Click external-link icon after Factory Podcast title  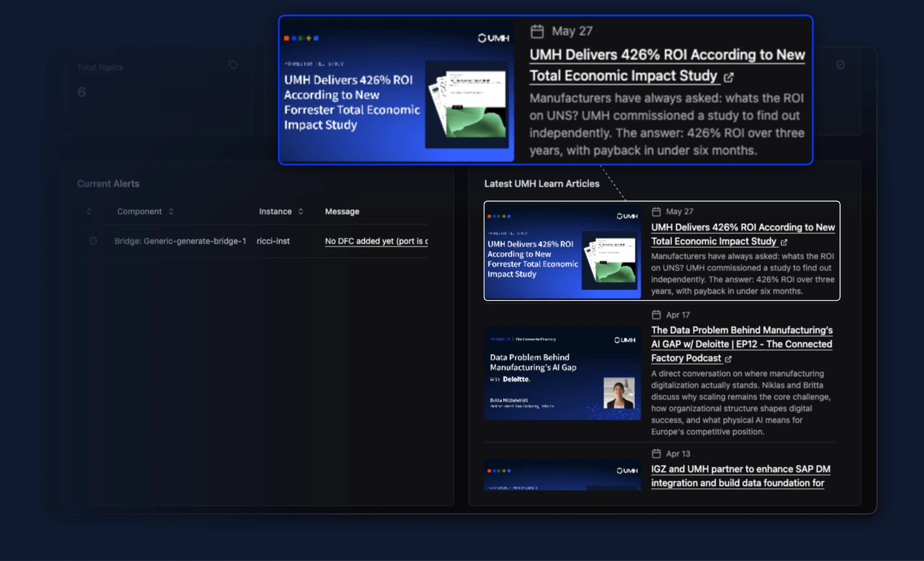[728, 359]
